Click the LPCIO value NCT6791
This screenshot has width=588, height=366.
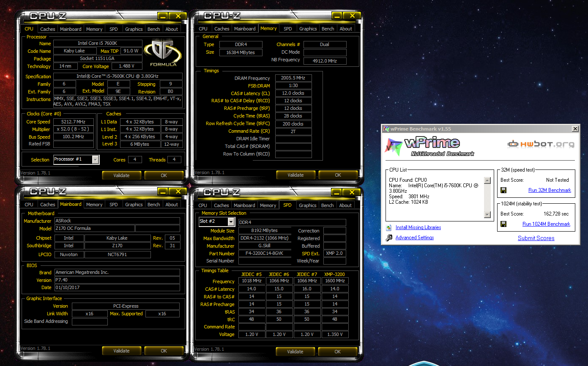click(118, 255)
